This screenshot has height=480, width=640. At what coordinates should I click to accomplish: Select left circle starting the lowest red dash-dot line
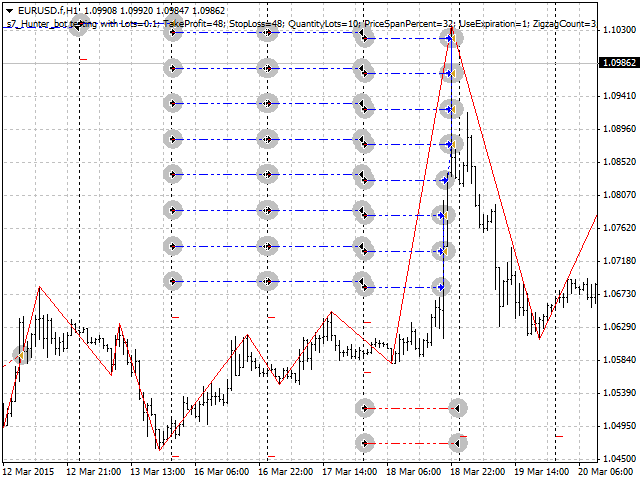click(364, 443)
